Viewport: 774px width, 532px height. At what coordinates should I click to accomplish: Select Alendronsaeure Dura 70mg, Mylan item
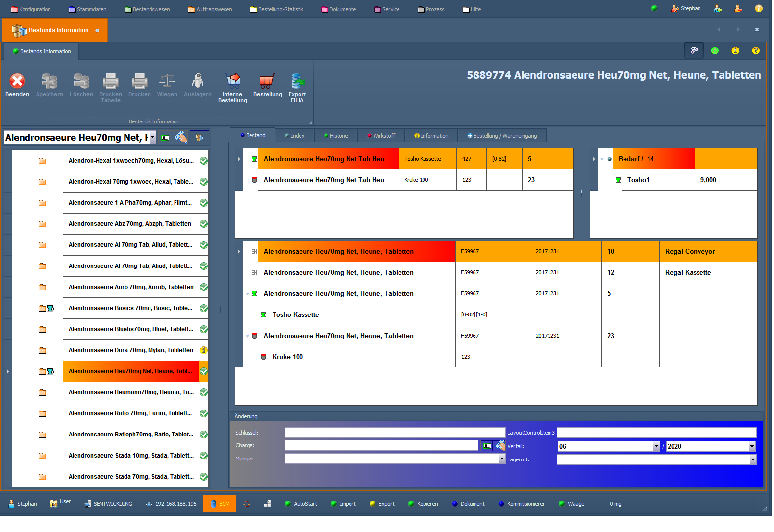(x=131, y=350)
